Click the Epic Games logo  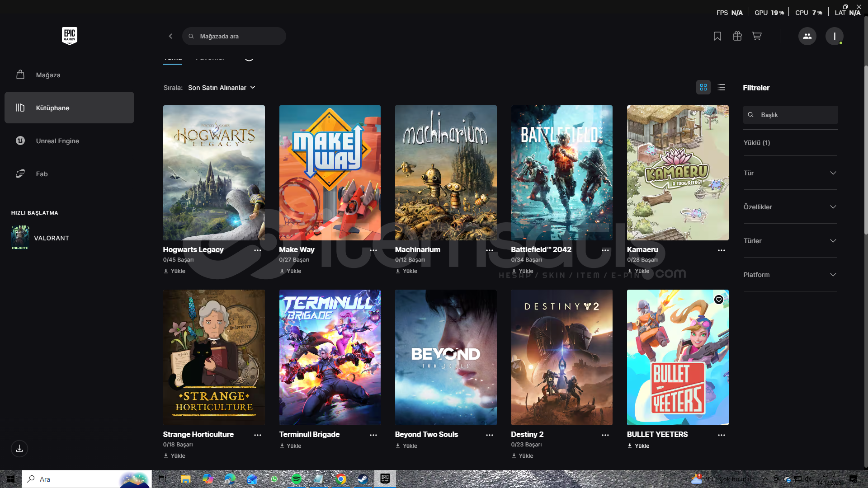70,36
